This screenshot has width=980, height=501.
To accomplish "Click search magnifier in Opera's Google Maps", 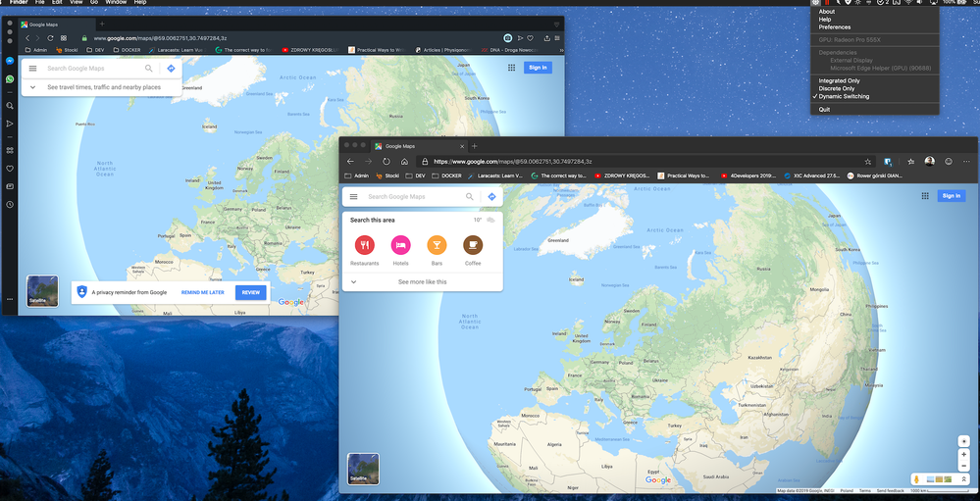I will (149, 69).
